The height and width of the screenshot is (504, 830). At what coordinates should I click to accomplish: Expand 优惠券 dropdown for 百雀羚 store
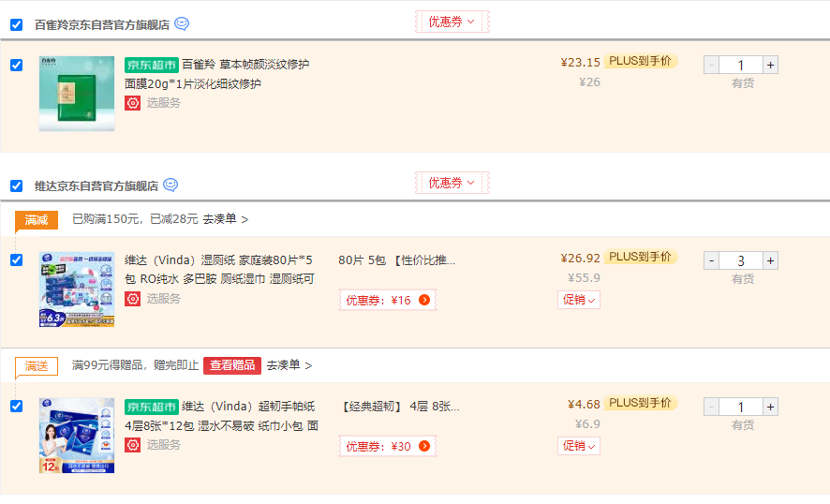452,22
